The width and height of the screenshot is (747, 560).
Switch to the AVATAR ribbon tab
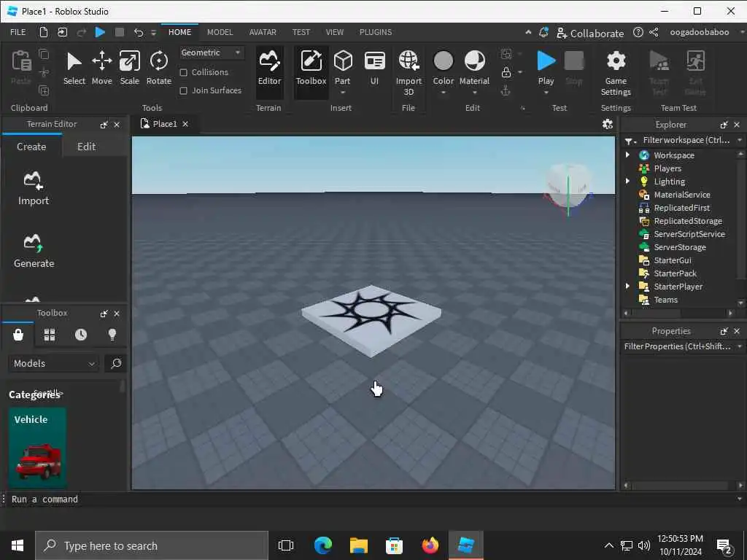point(263,32)
